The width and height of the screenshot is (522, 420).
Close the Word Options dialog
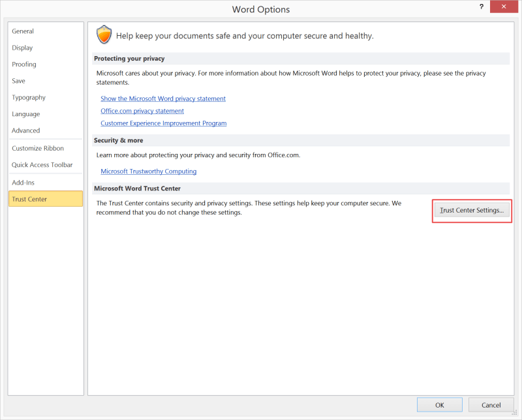(x=504, y=7)
